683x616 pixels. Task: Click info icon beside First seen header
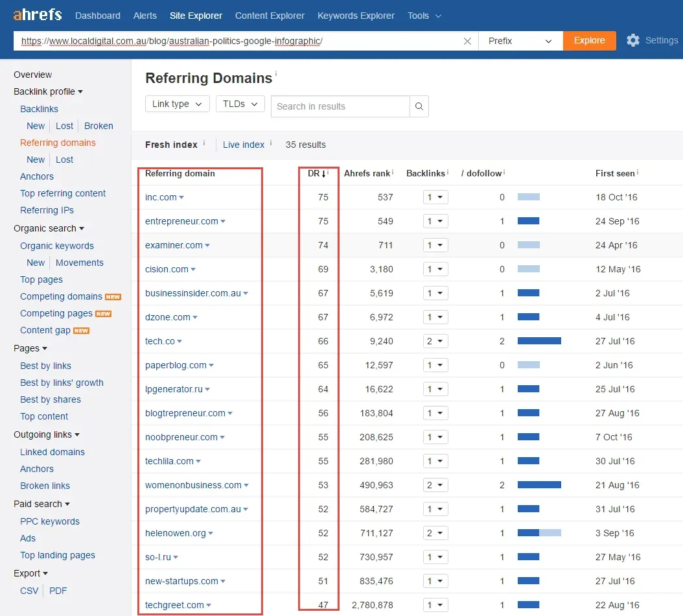click(637, 172)
